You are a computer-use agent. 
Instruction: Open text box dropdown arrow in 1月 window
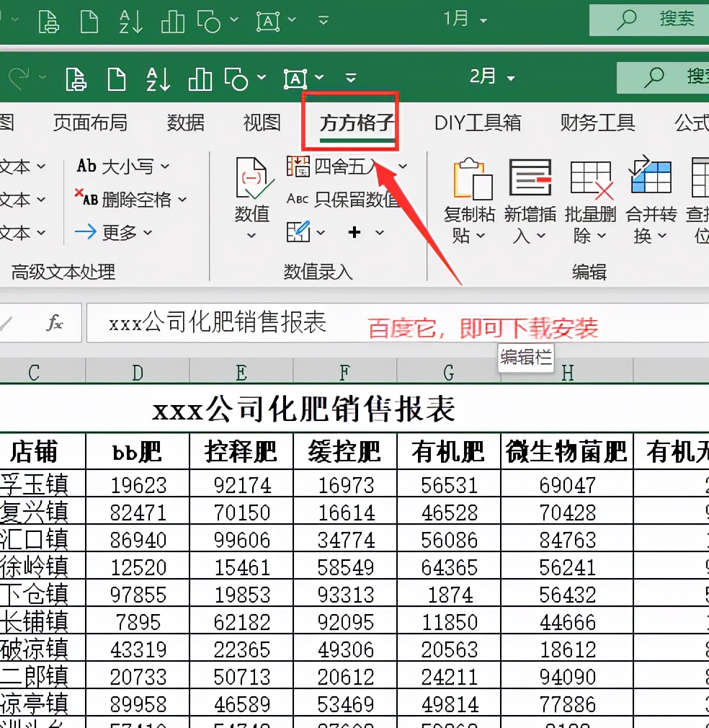tap(292, 19)
